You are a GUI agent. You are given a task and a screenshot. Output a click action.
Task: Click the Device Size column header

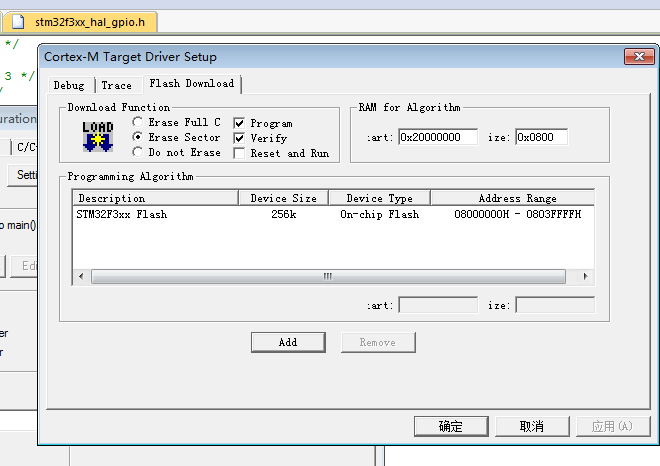pos(284,198)
